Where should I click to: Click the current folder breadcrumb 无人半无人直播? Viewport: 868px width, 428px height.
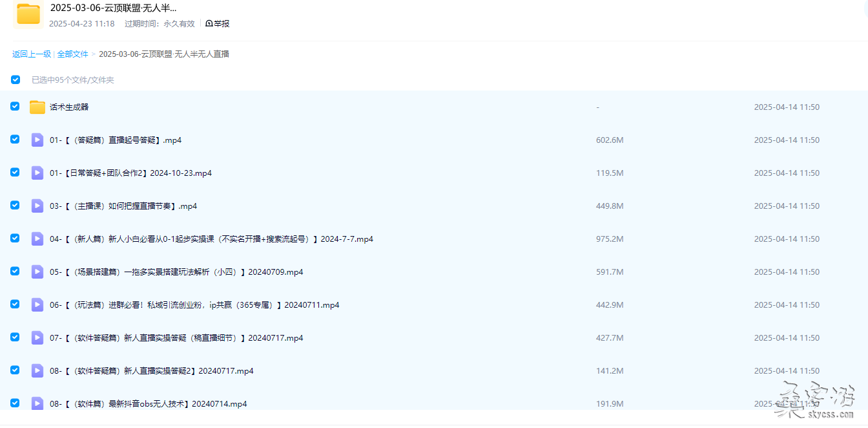click(164, 54)
